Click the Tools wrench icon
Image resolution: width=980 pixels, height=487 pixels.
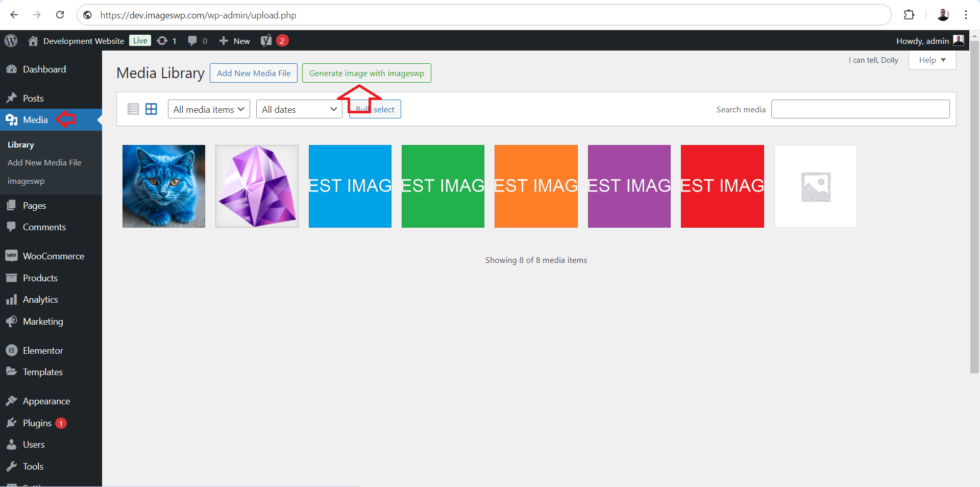point(12,466)
